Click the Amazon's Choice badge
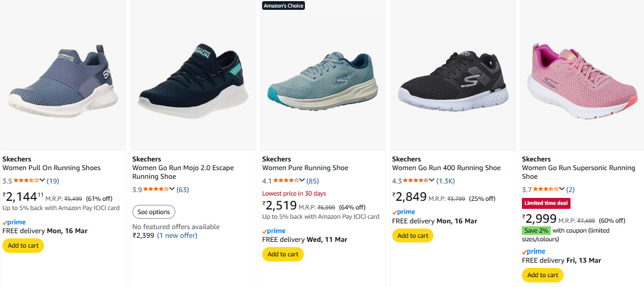 283,6
